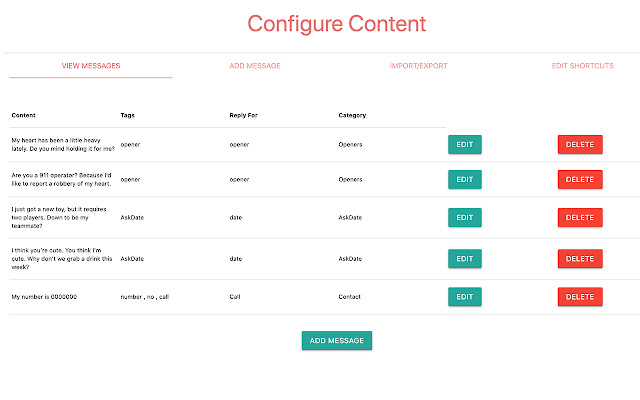Screen dimensions: 640x400
Task: Delete the 911 operator message
Action: [580, 180]
